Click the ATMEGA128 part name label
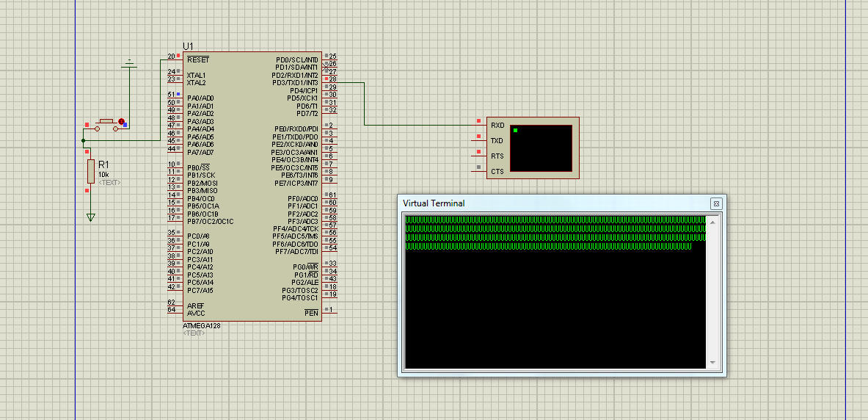This screenshot has width=868, height=420. pos(202,326)
